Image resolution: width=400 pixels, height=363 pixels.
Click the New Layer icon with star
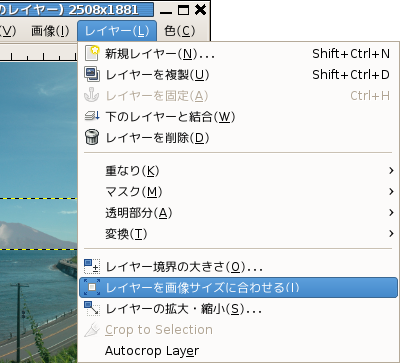[92, 53]
